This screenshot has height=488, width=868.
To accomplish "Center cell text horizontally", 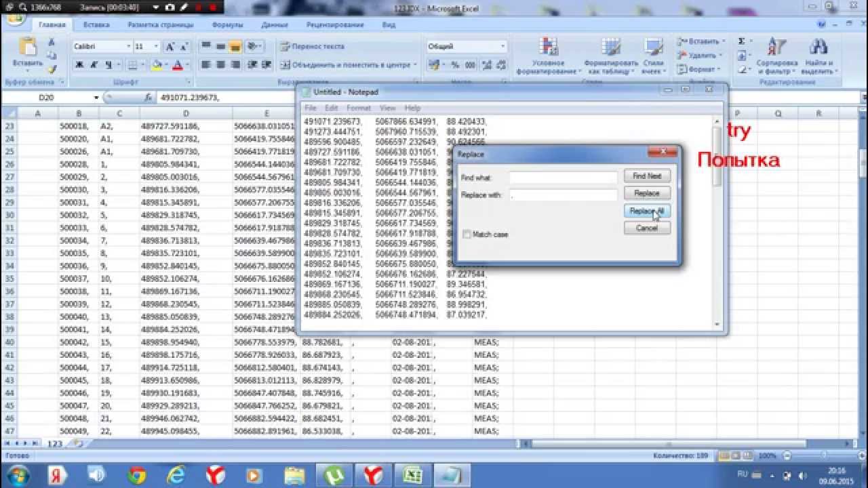I will 220,65.
